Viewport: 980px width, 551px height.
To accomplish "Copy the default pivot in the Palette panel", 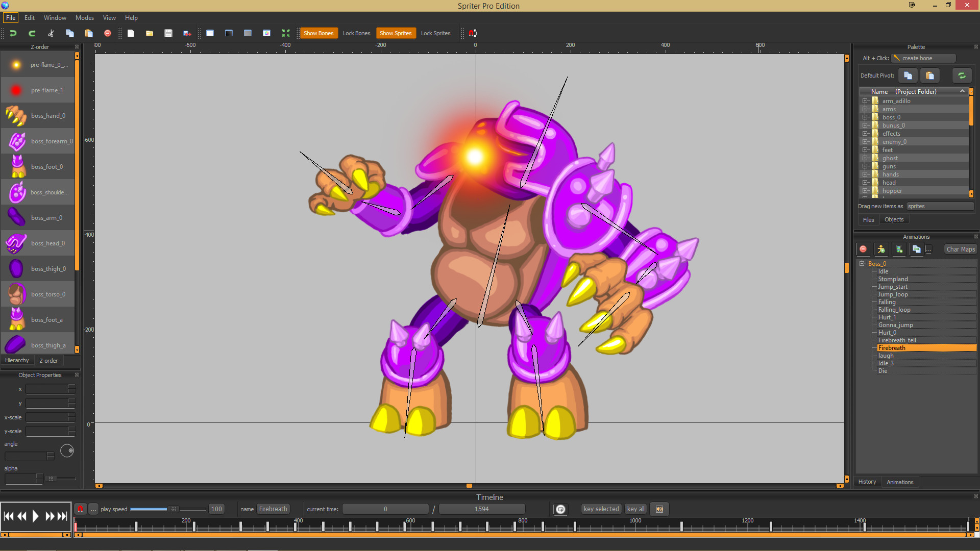I will click(908, 76).
